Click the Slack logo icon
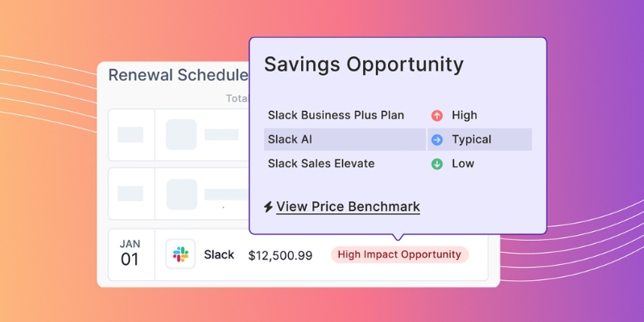Viewport: 644px width, 322px height. click(180, 254)
